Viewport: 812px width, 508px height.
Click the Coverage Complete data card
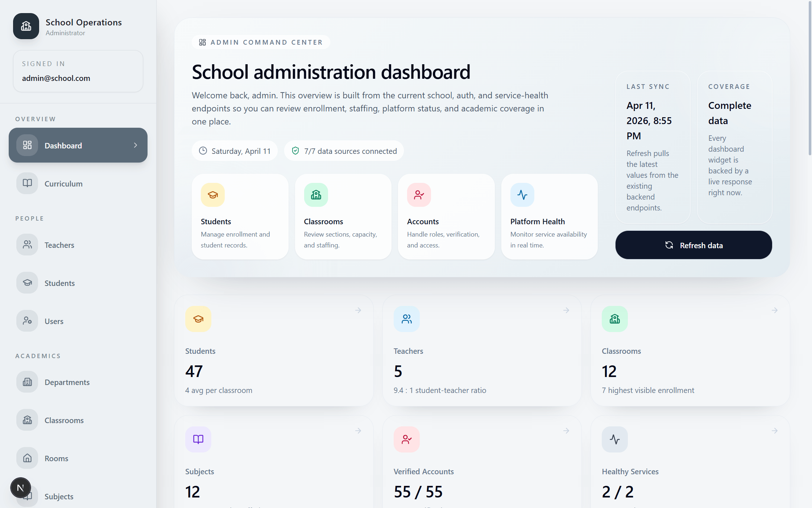point(735,147)
